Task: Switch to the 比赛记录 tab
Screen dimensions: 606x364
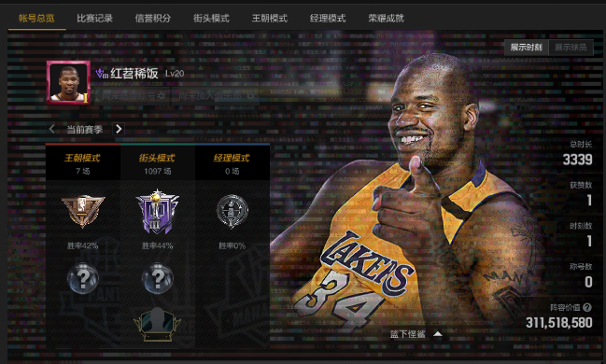Action: pos(94,18)
